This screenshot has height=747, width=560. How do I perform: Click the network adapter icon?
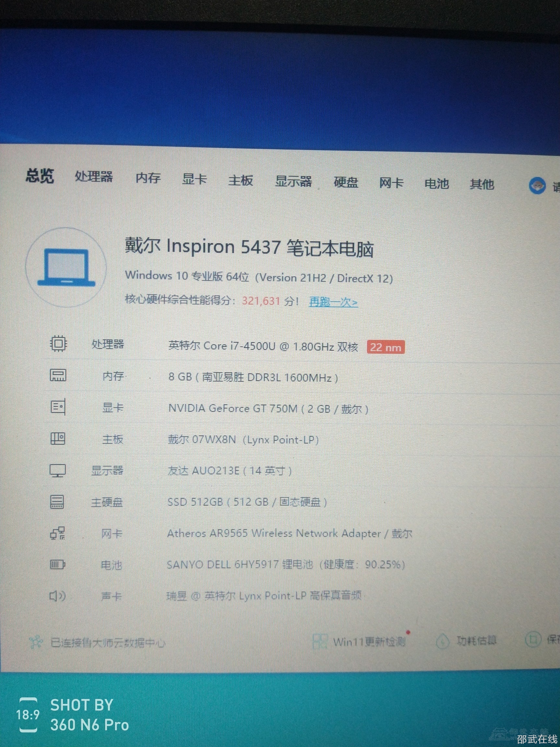pyautogui.click(x=58, y=533)
